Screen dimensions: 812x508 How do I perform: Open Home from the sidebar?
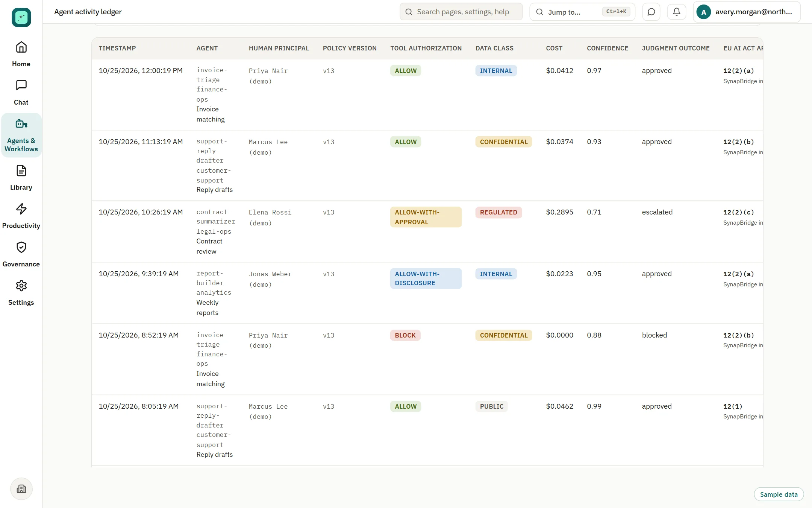click(x=21, y=54)
